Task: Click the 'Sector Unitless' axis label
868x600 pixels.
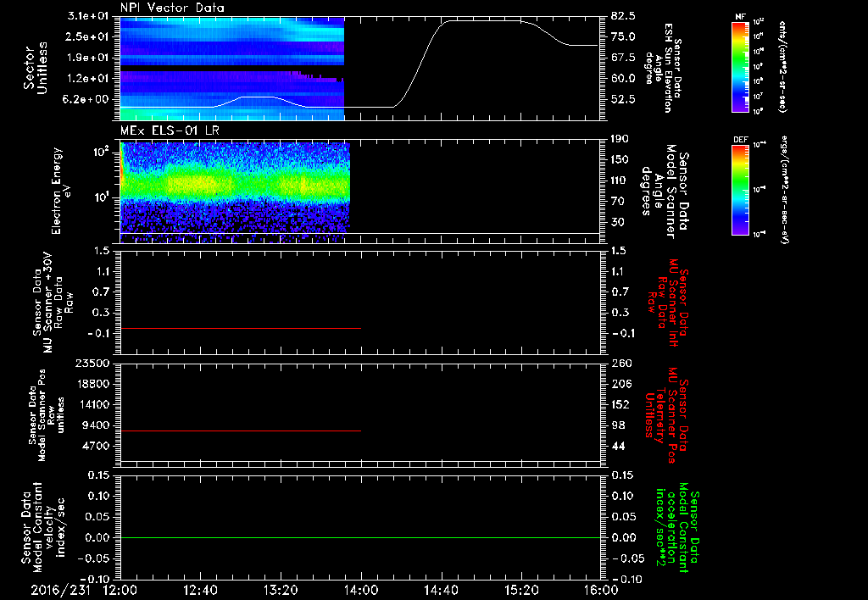Action: pyautogui.click(x=35, y=68)
